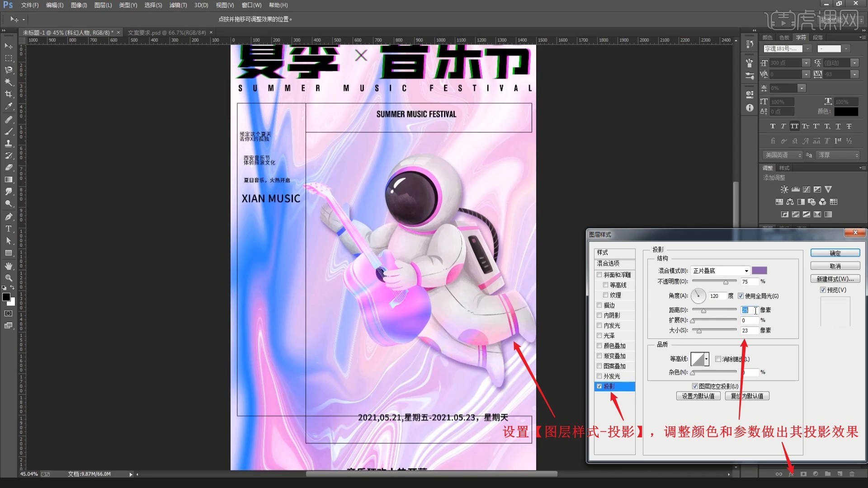Open the font family dropdown
The image size is (868, 488).
807,49
